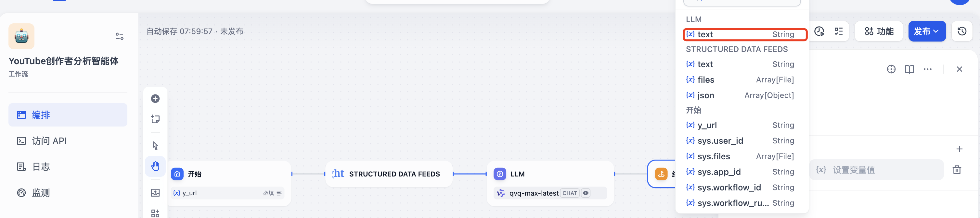Select the add note icon

click(x=155, y=119)
